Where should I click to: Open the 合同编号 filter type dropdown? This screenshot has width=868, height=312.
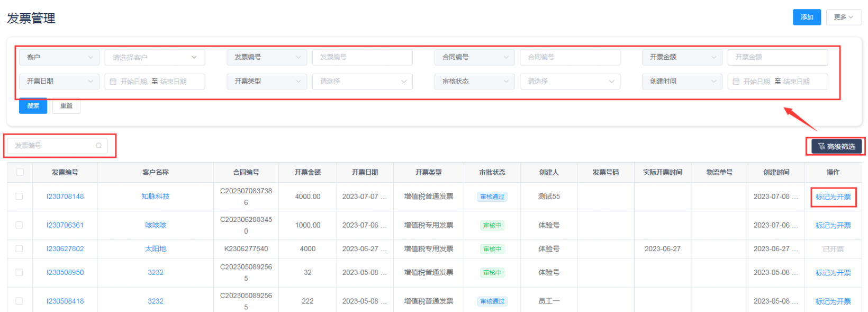pyautogui.click(x=475, y=57)
